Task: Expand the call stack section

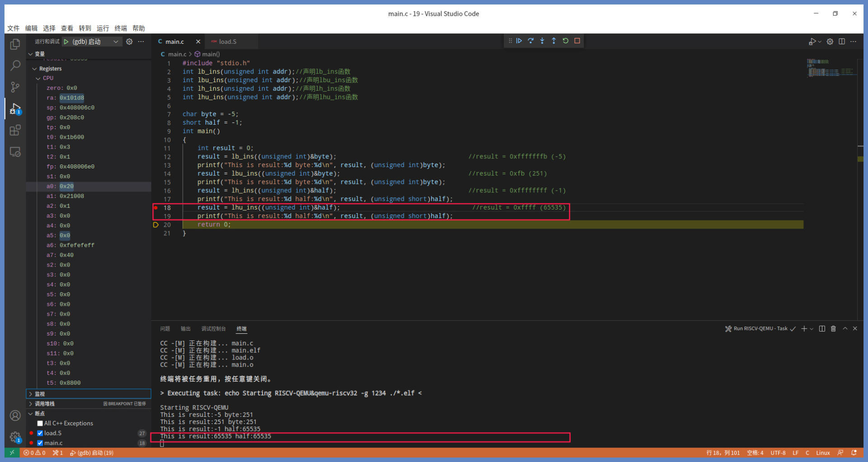Action: [44, 404]
